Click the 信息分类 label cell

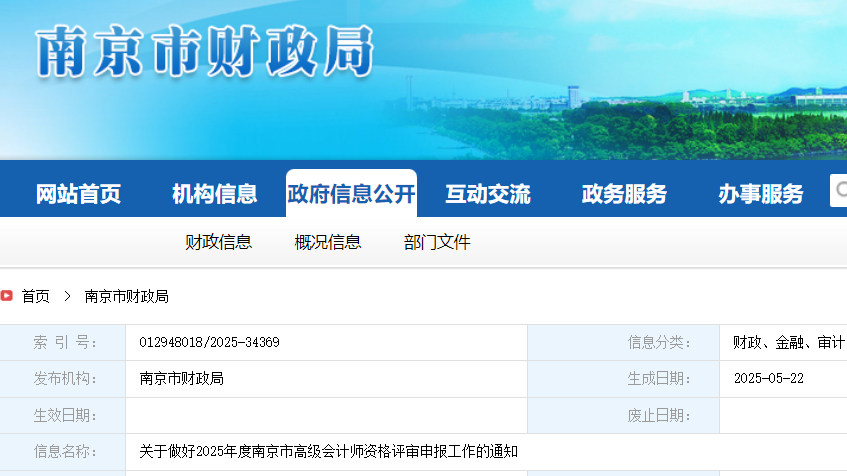click(623, 343)
